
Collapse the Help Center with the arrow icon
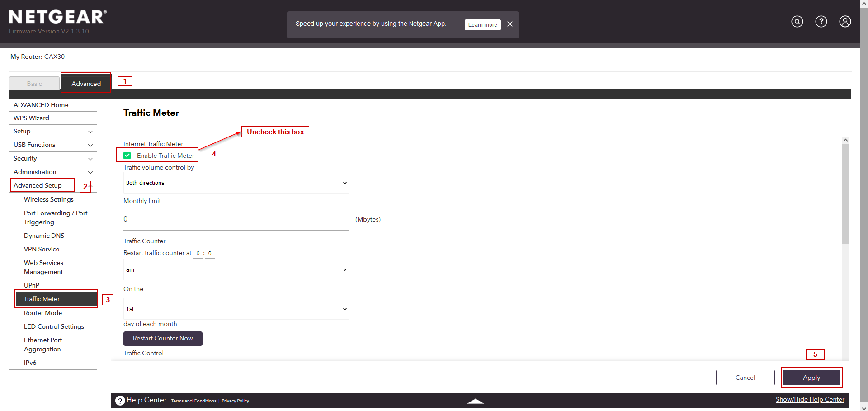[475, 401]
